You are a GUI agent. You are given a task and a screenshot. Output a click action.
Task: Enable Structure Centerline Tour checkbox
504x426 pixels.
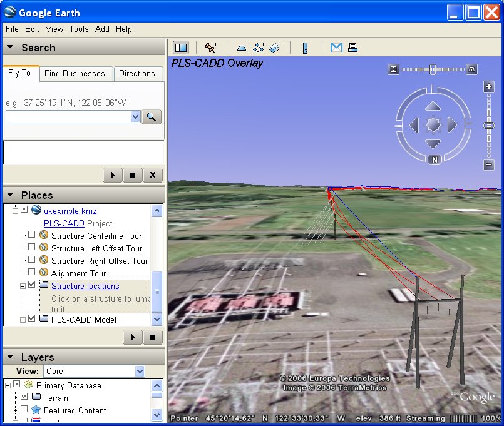pyautogui.click(x=31, y=235)
